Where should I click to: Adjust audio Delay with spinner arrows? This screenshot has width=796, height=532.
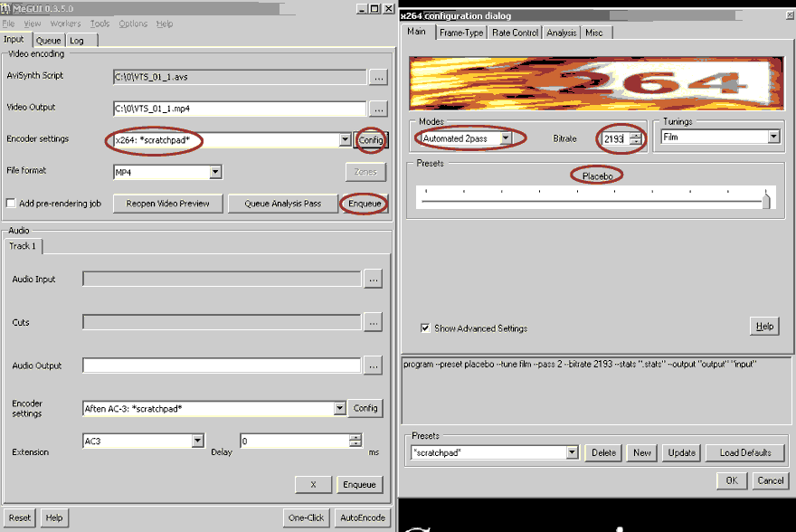tap(355, 441)
